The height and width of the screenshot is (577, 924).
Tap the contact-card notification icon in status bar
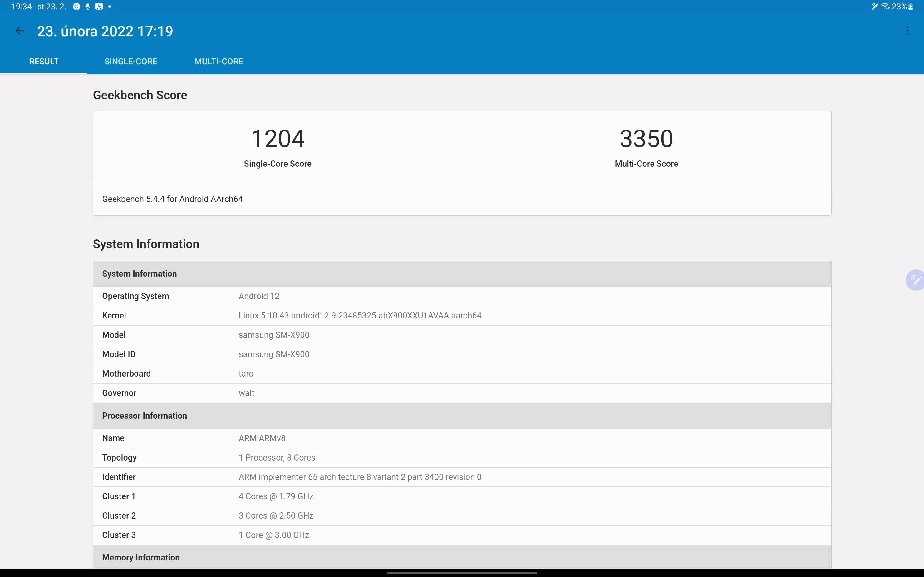click(x=99, y=7)
